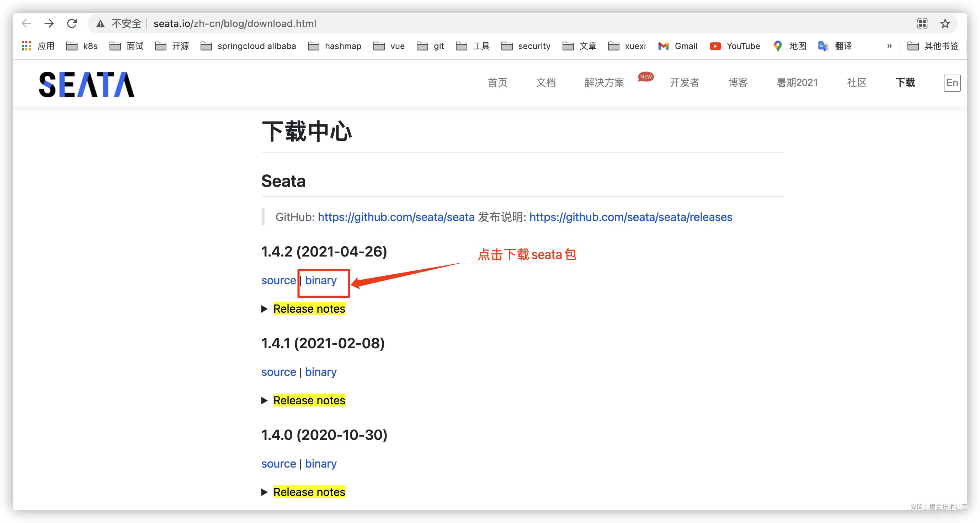
Task: Open the Gmail bookmark
Action: click(x=677, y=46)
